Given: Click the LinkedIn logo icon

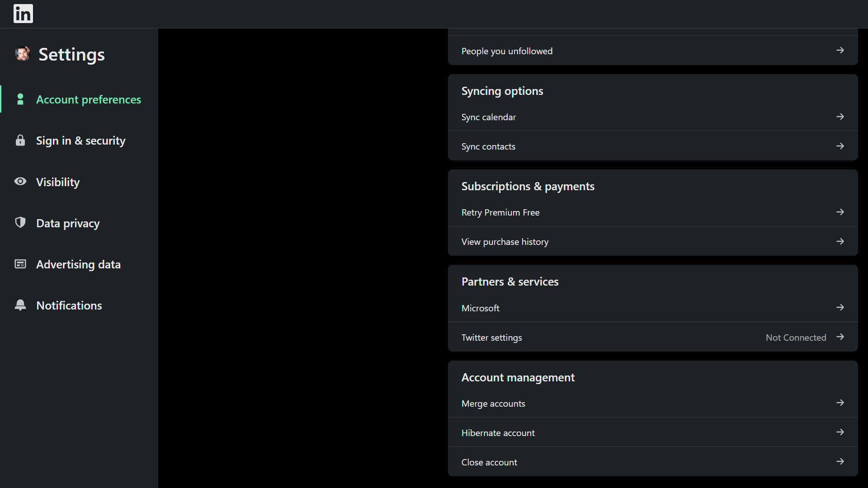Looking at the screenshot, I should [23, 14].
